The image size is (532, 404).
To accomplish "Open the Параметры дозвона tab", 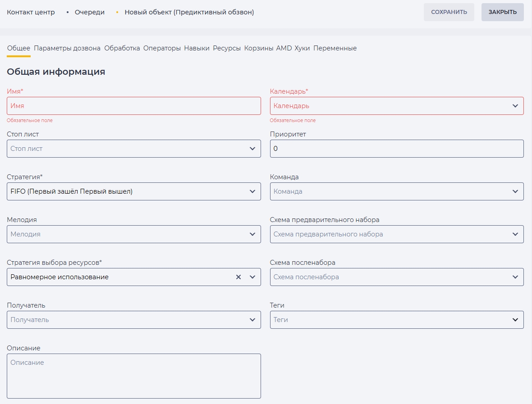I will (x=67, y=48).
